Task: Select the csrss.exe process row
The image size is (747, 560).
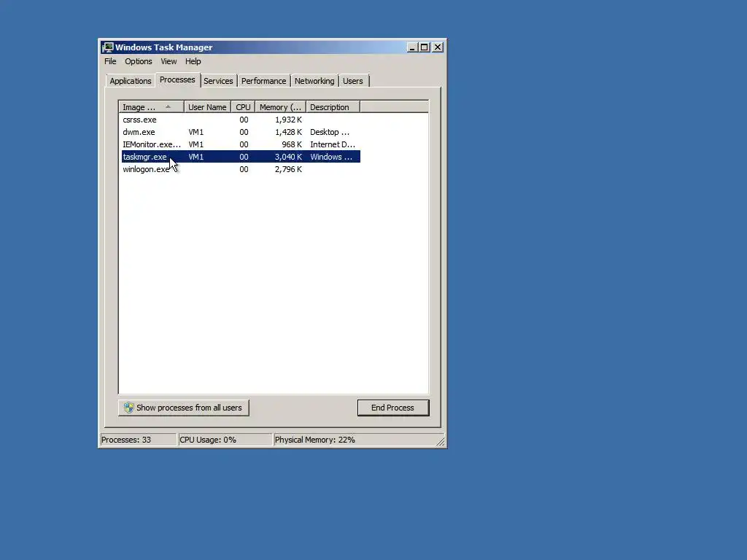Action: point(241,120)
